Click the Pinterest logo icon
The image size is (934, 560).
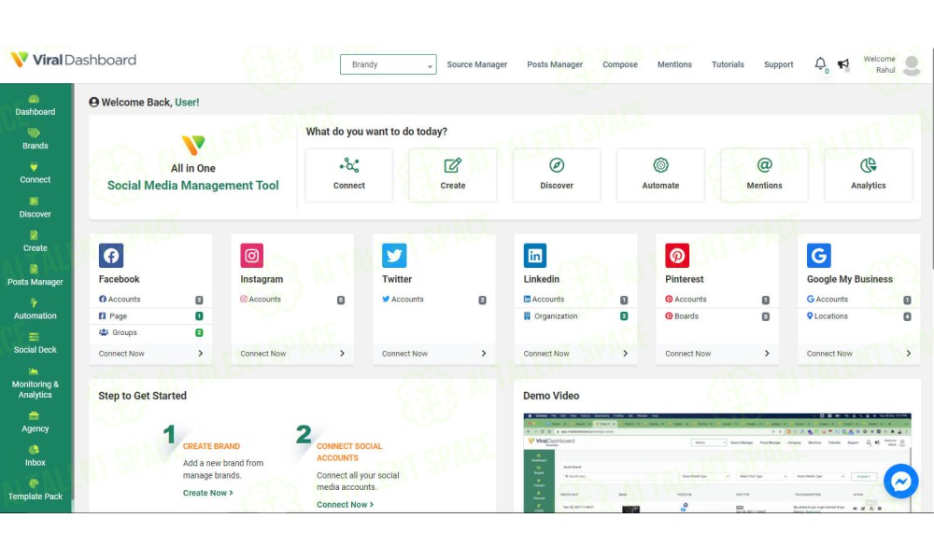click(677, 256)
